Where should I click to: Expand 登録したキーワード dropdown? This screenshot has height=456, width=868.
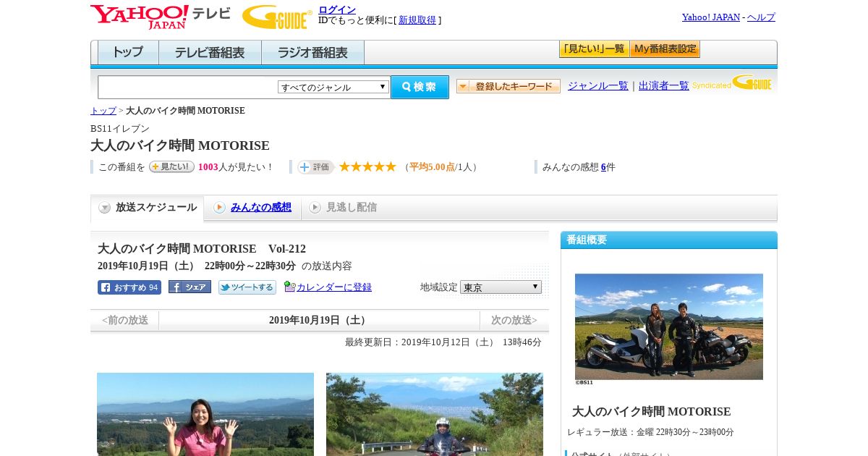pyautogui.click(x=509, y=86)
